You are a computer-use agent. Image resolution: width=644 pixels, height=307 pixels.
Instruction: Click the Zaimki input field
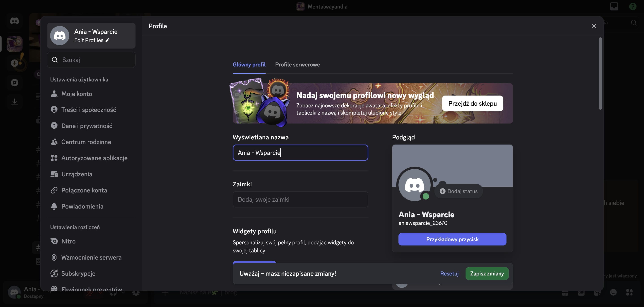pos(300,199)
